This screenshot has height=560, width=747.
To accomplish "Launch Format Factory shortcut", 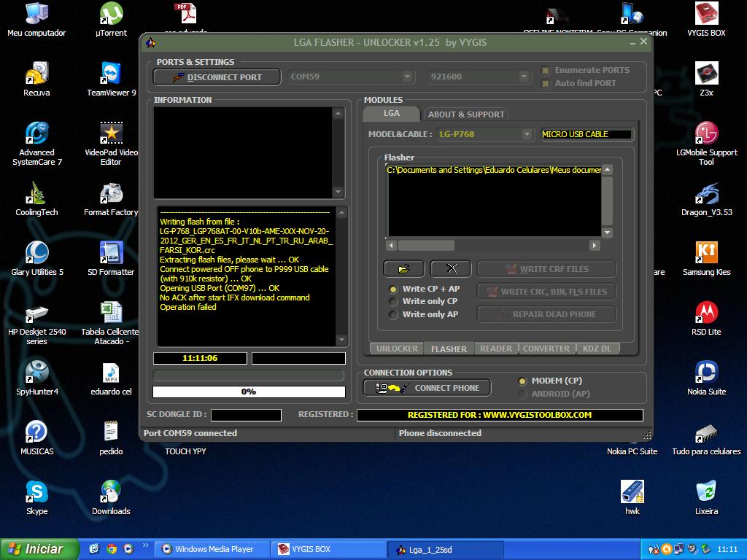I will (111, 198).
